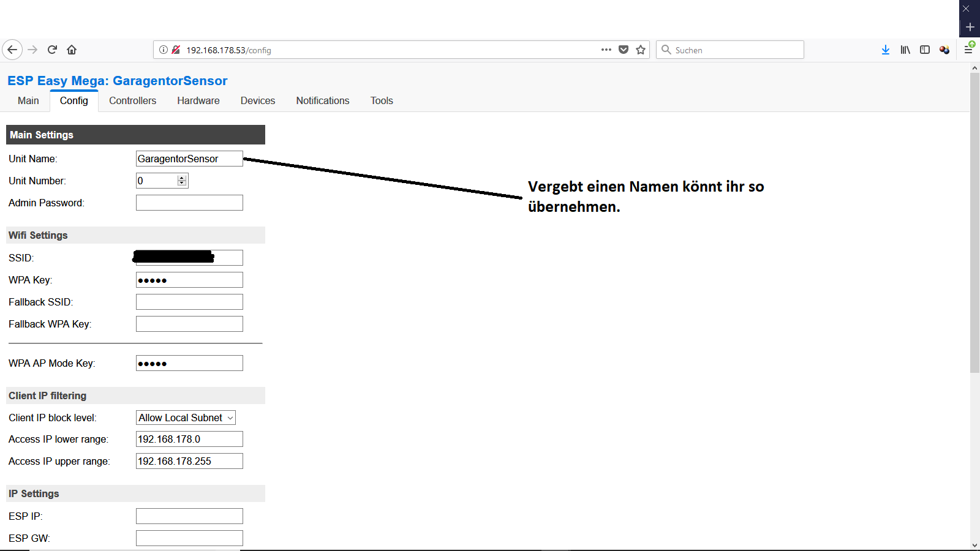980x551 pixels.
Task: Click the browser back arrow button
Action: click(x=12, y=50)
